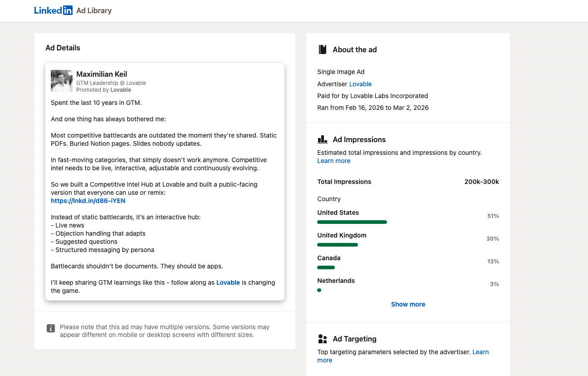Open the Lovable advertiser link
Screen dimensions: 588x376
[x=360, y=84]
